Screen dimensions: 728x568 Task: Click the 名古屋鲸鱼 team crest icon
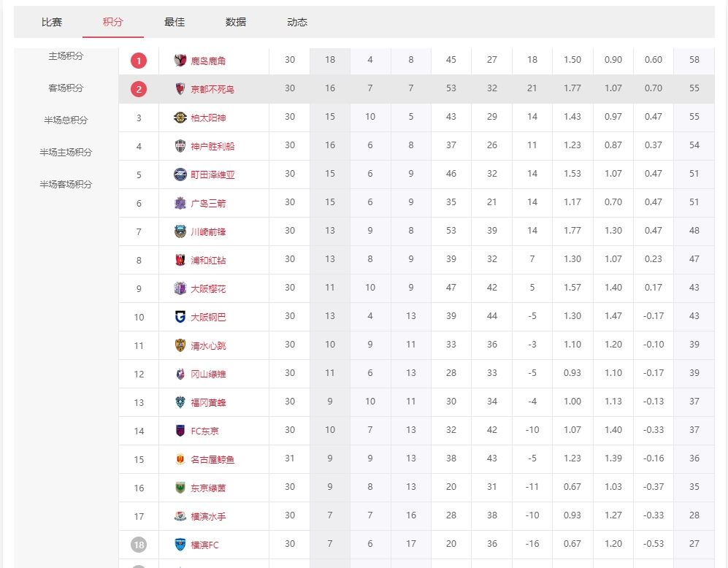pos(180,459)
